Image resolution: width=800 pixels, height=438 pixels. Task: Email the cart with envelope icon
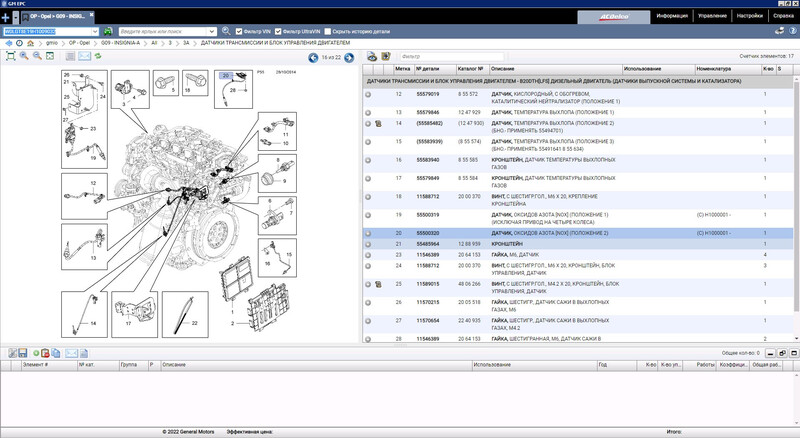coord(71,353)
